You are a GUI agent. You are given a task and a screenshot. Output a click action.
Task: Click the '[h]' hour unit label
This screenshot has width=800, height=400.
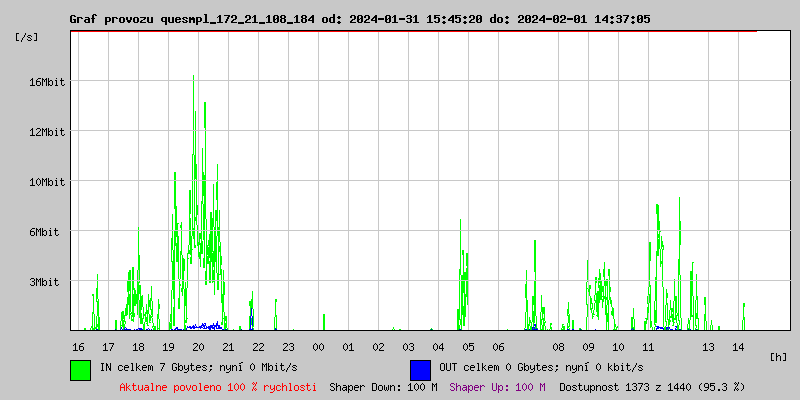(778, 356)
